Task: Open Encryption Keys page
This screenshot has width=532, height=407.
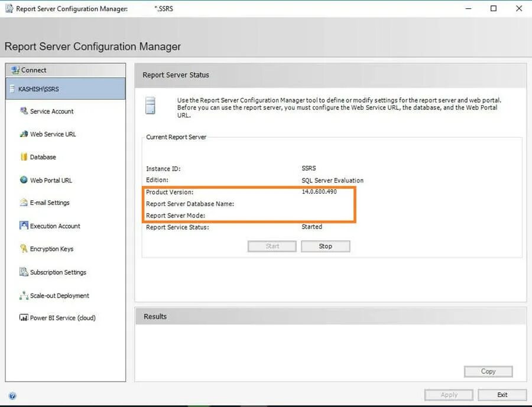Action: pos(51,249)
